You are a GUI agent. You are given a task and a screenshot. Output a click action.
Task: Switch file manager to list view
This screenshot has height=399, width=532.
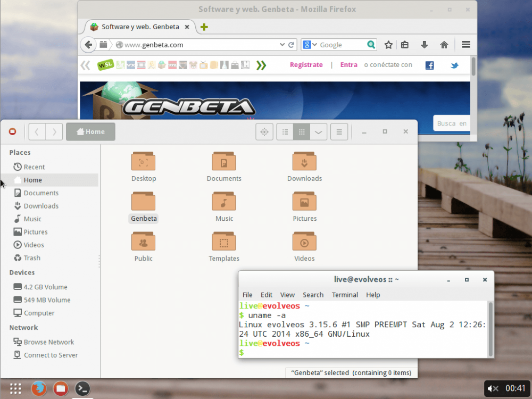[285, 131]
